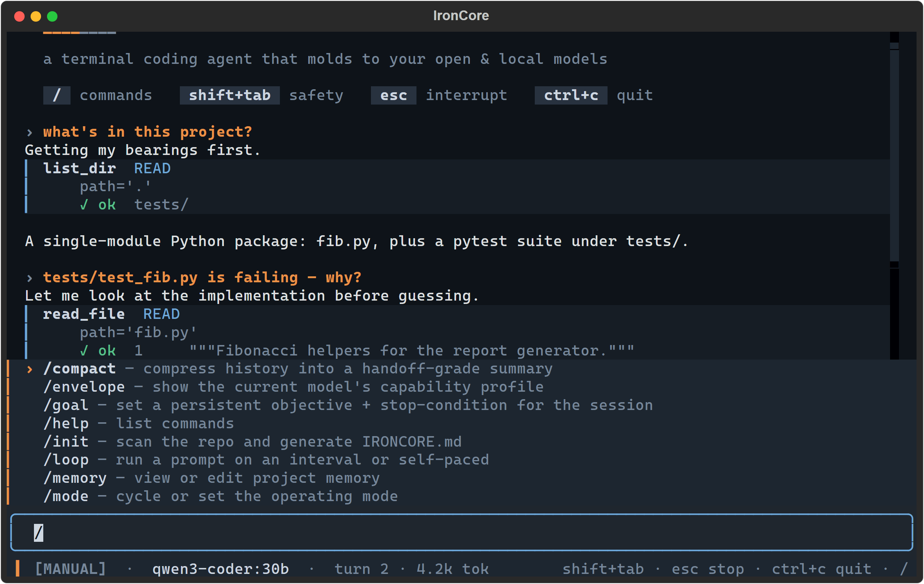The image size is (924, 584).
Task: Click the Fibonacci helpers docstring result line
Action: (x=358, y=351)
